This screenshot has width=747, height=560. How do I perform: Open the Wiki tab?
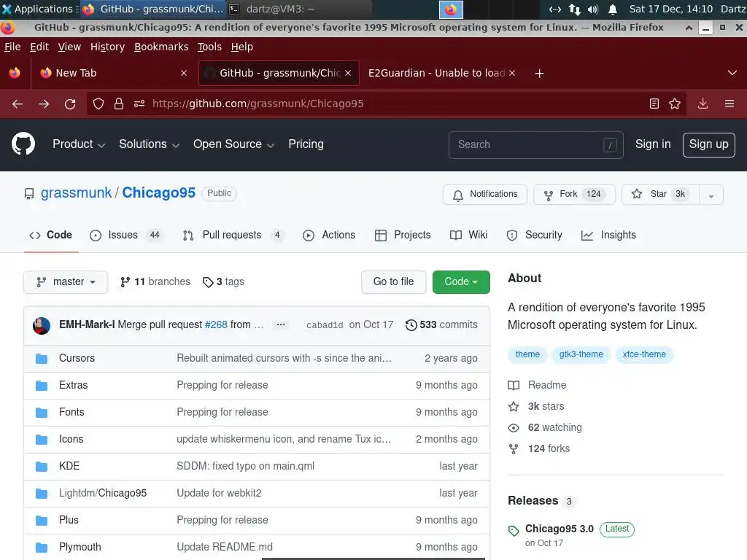click(x=469, y=236)
